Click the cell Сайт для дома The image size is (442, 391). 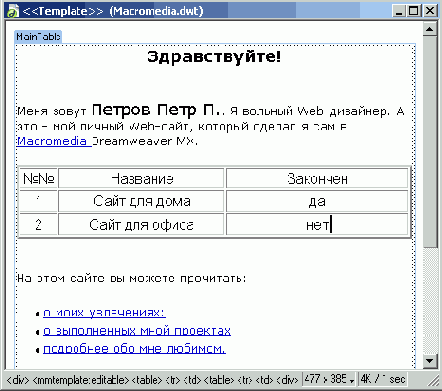142,201
